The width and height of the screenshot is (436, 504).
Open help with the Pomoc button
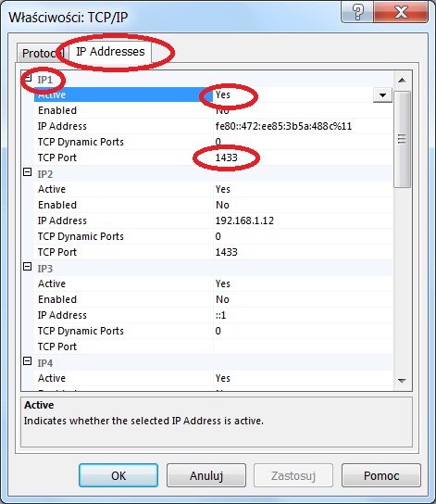tap(381, 475)
